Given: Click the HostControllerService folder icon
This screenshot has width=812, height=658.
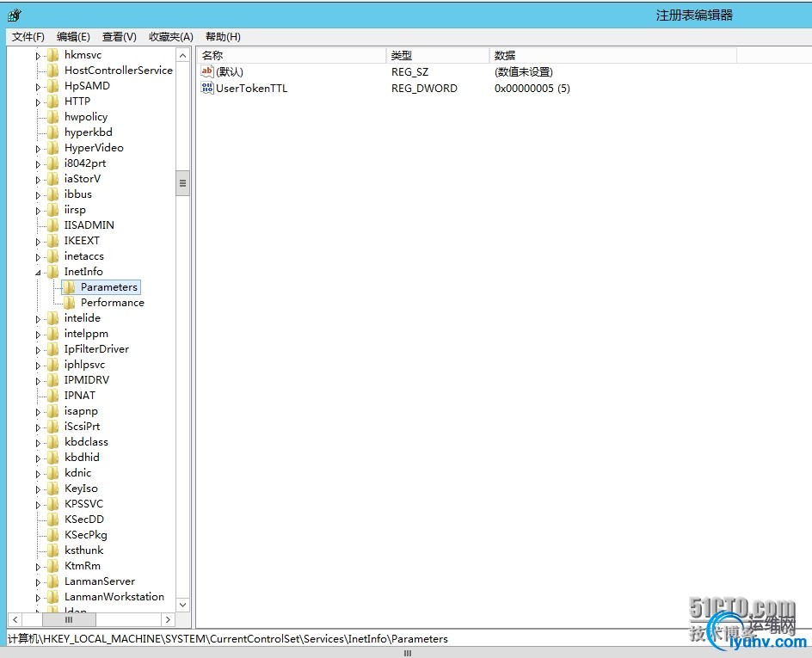Looking at the screenshot, I should (52, 71).
